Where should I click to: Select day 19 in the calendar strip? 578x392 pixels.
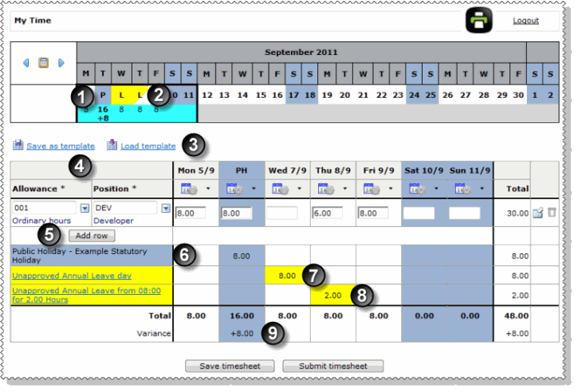(327, 95)
